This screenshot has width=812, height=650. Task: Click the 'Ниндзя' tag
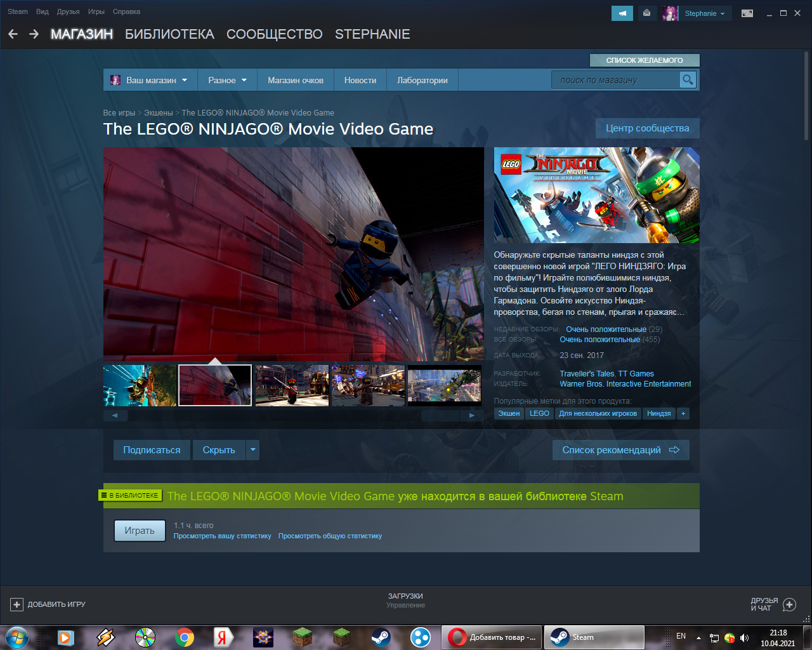pos(658,413)
